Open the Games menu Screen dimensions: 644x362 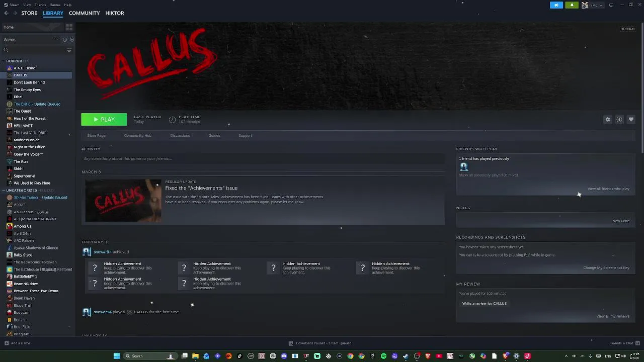coord(55,5)
